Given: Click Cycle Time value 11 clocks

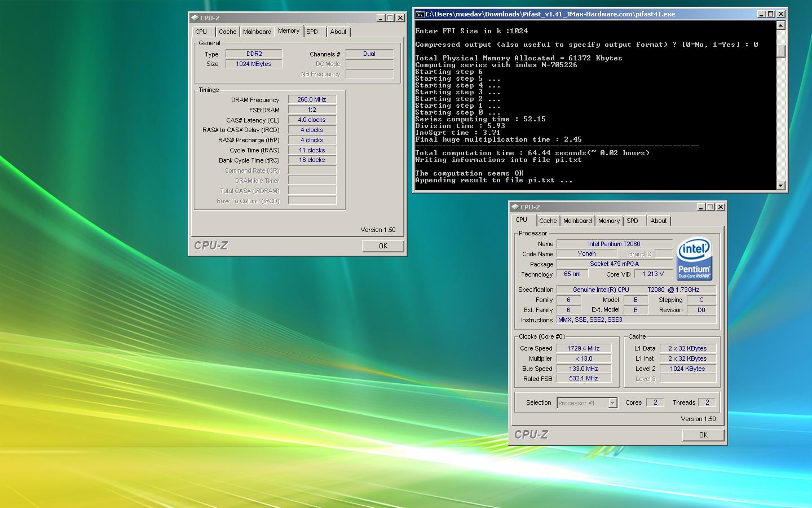Looking at the screenshot, I should [x=312, y=150].
